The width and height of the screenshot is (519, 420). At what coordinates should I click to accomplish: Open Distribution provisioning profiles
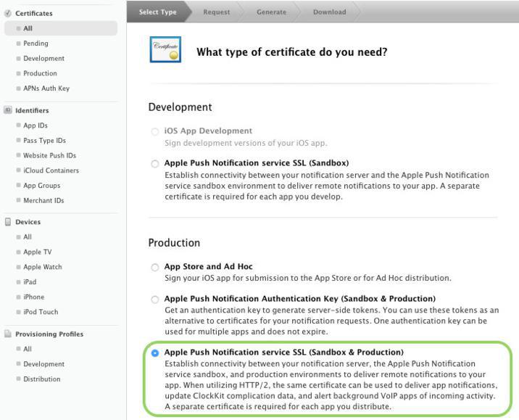[x=41, y=379]
